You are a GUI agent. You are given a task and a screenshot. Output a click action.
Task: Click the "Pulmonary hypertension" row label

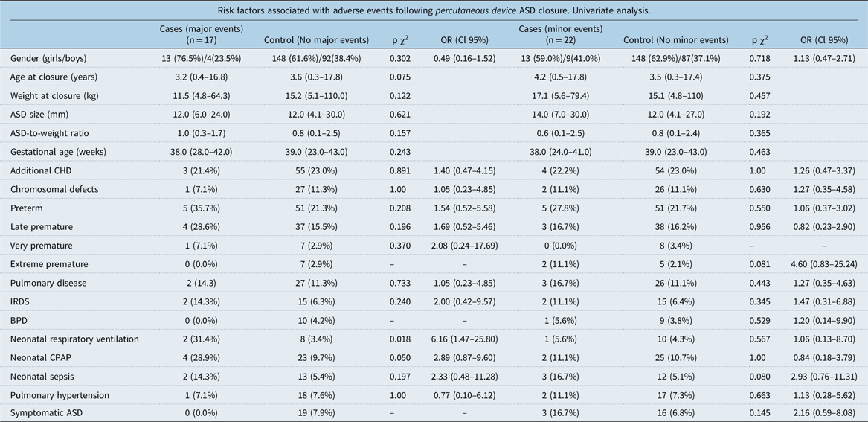[60, 394]
